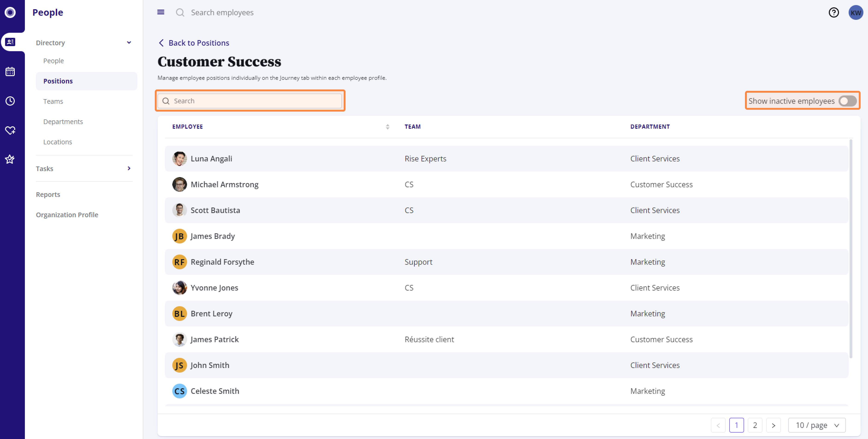The image size is (868, 439).
Task: Open Teams in the sidebar
Action: (53, 101)
